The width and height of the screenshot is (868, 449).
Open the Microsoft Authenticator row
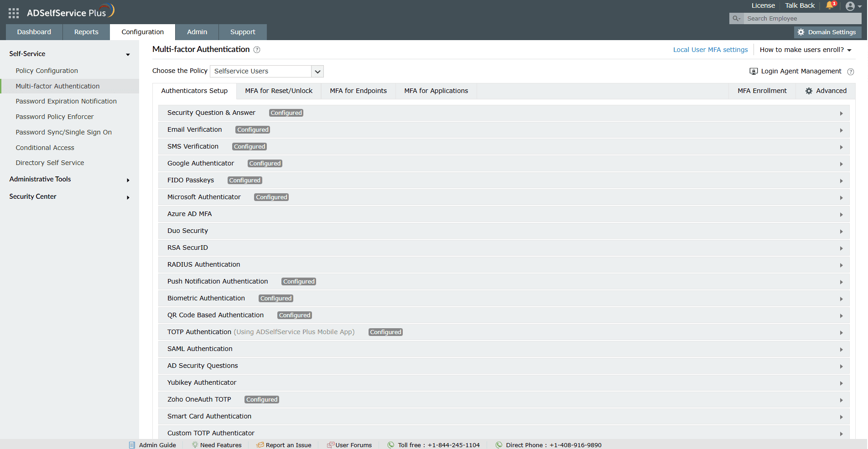504,197
